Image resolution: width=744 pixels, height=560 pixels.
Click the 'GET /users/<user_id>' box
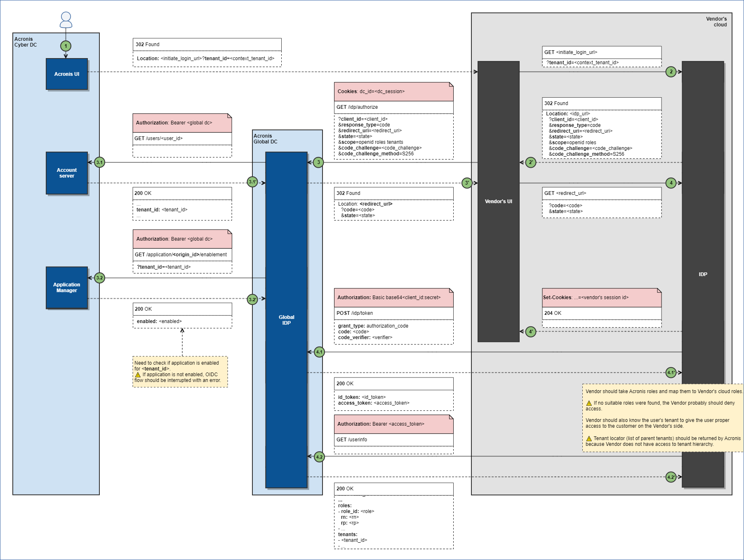[182, 138]
